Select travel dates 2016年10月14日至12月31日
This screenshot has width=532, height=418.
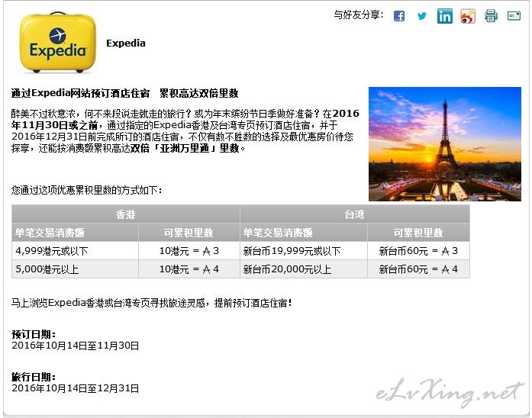[76, 388]
